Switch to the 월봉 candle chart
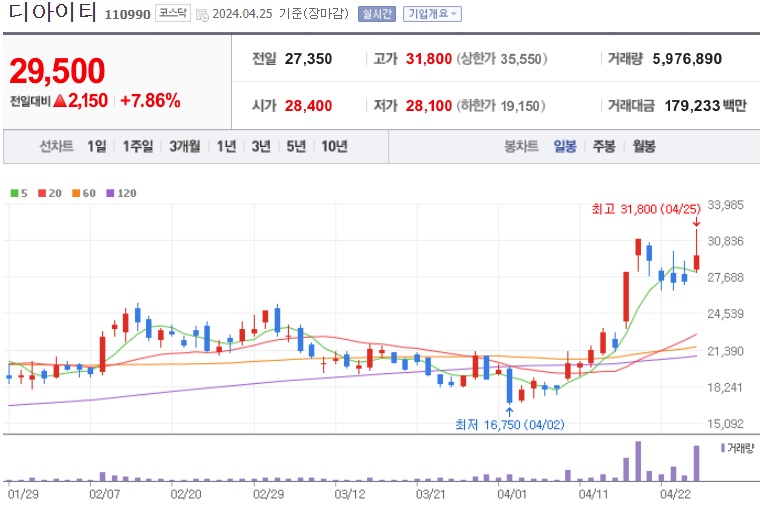Image resolution: width=760 pixels, height=505 pixels. [644, 146]
